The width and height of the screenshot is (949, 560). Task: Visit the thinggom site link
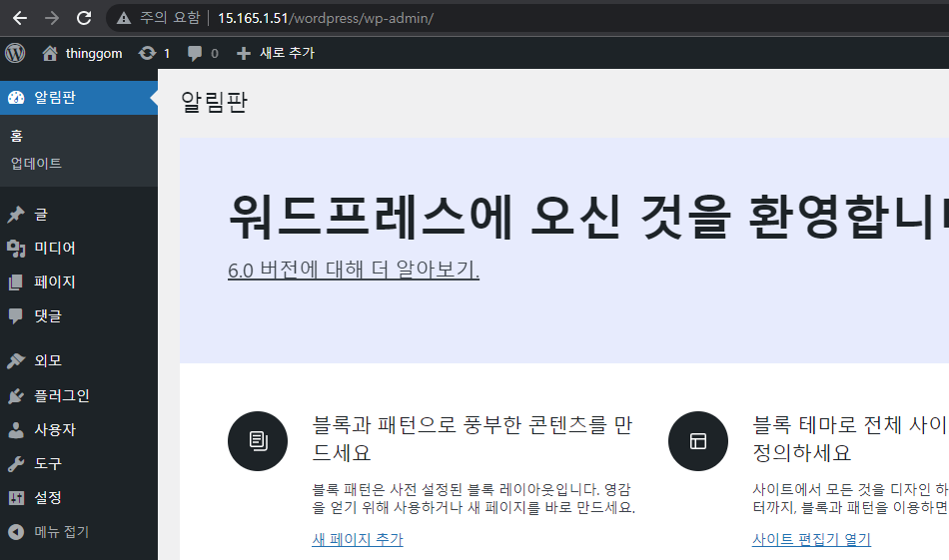click(x=94, y=53)
